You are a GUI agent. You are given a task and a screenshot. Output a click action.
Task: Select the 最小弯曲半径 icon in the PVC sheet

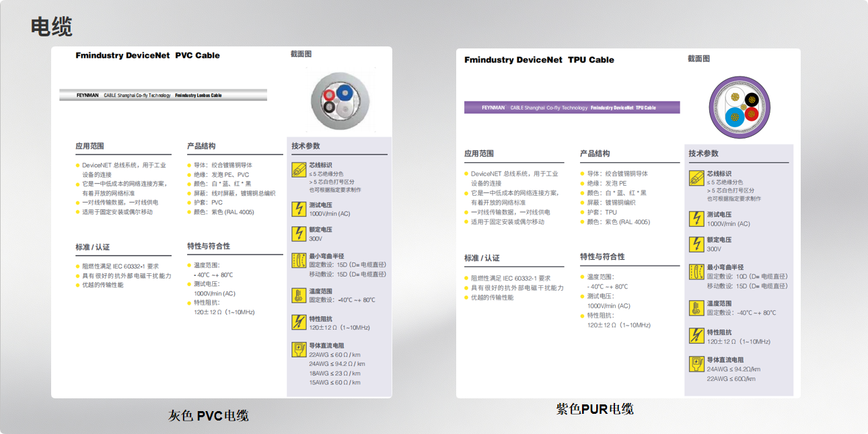pos(299,260)
